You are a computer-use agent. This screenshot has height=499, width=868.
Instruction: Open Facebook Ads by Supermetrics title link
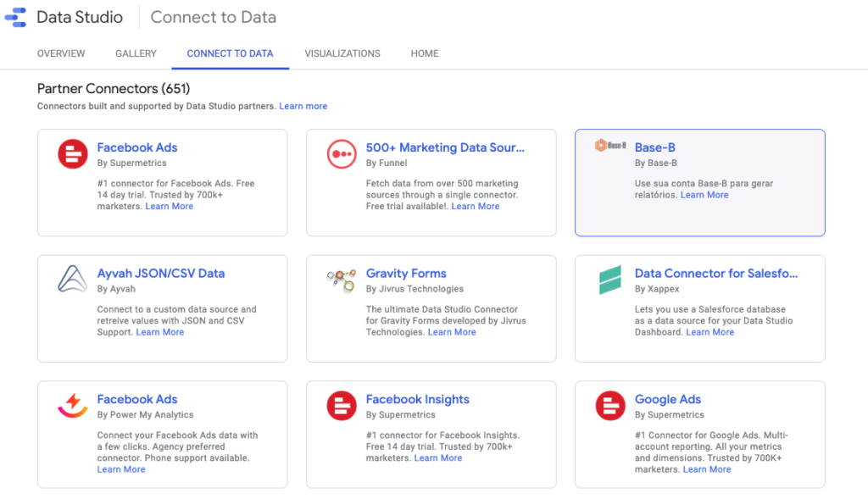137,147
